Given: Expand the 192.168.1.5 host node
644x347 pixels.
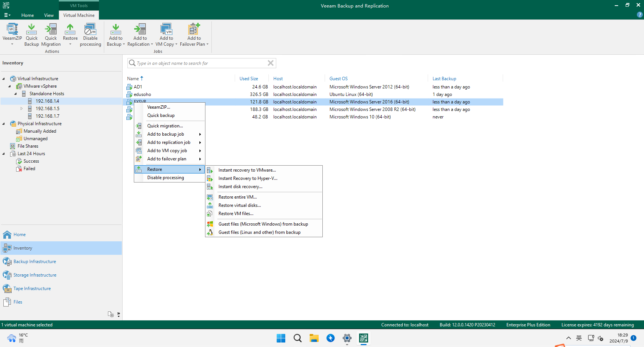Looking at the screenshot, I should (21, 109).
